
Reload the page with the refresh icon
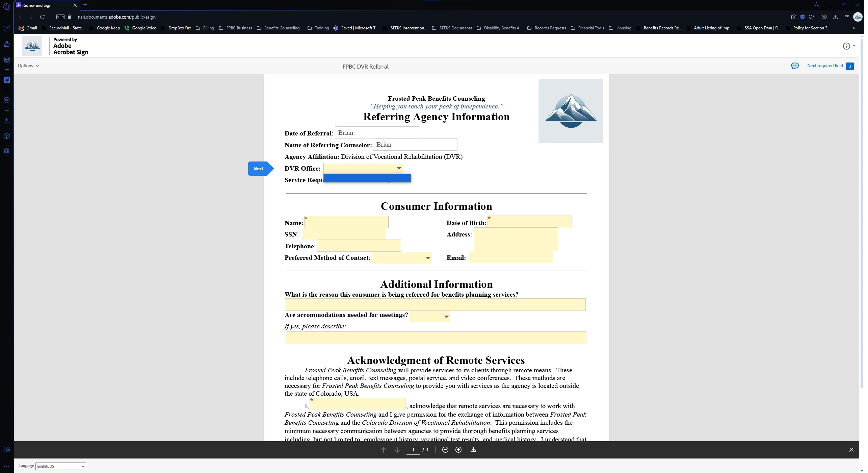(42, 17)
